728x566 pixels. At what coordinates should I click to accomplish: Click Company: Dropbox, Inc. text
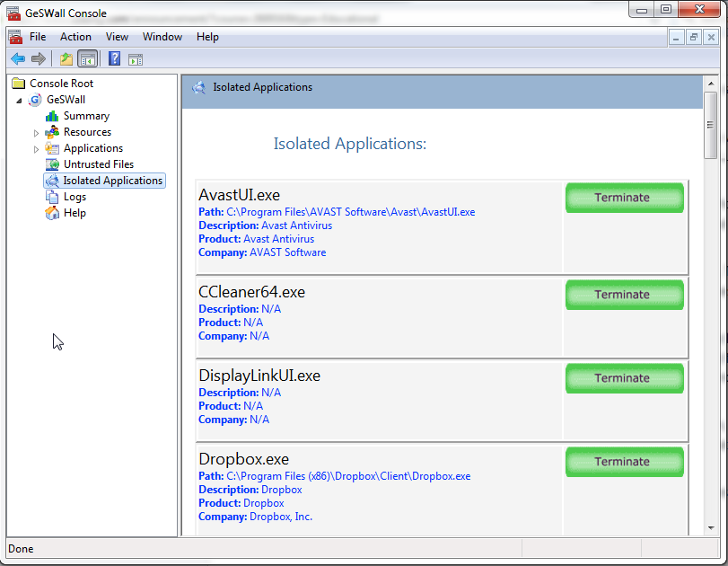coord(255,517)
